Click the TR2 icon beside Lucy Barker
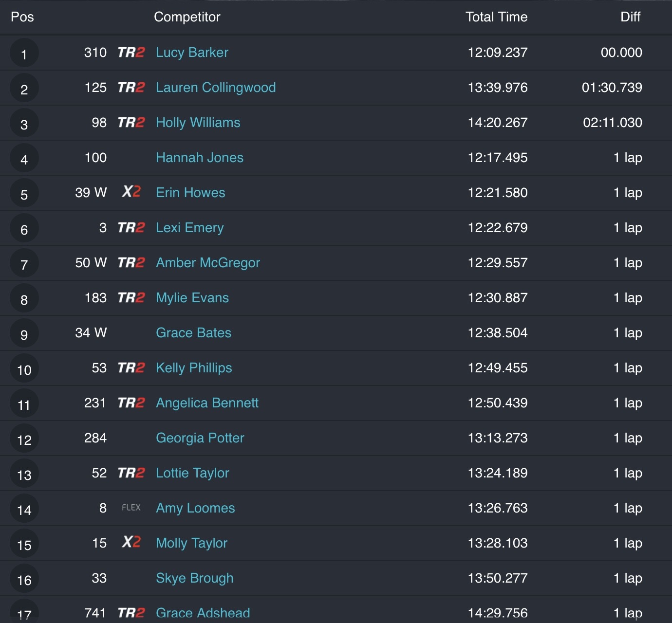The width and height of the screenshot is (672, 623). [131, 53]
